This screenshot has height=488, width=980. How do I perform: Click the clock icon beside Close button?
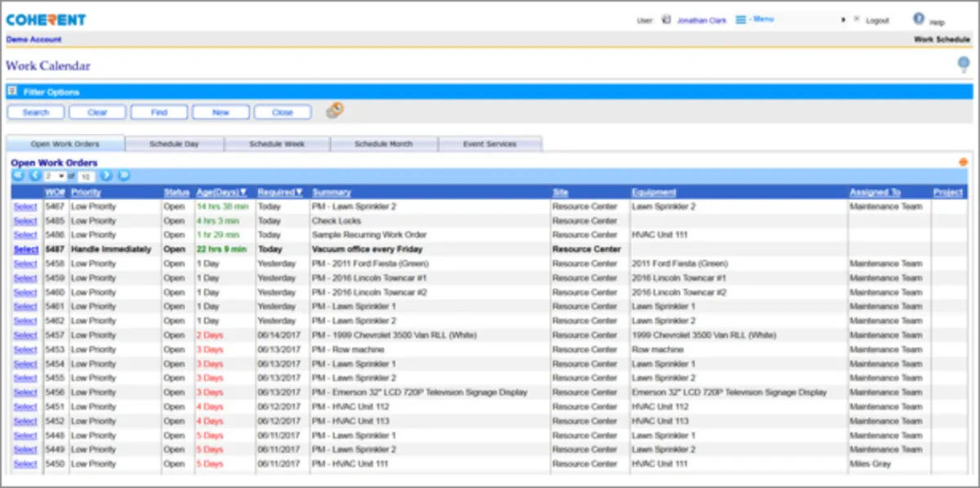point(335,111)
